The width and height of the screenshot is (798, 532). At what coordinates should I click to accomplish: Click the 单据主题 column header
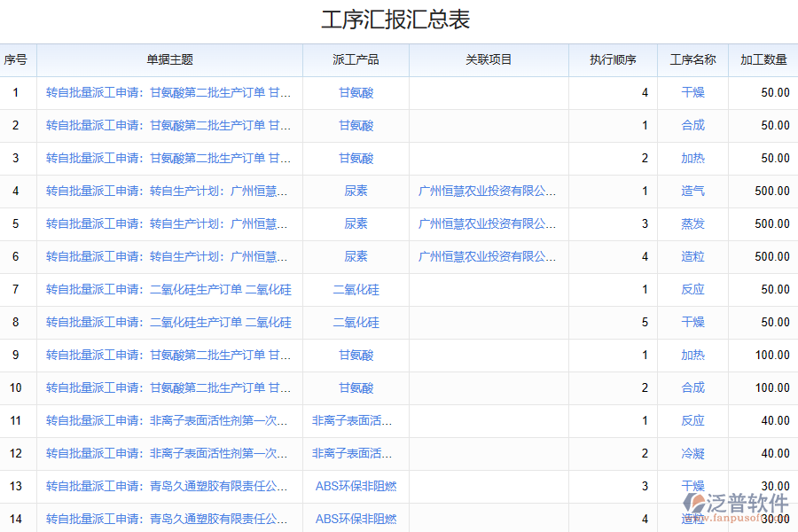click(x=169, y=60)
